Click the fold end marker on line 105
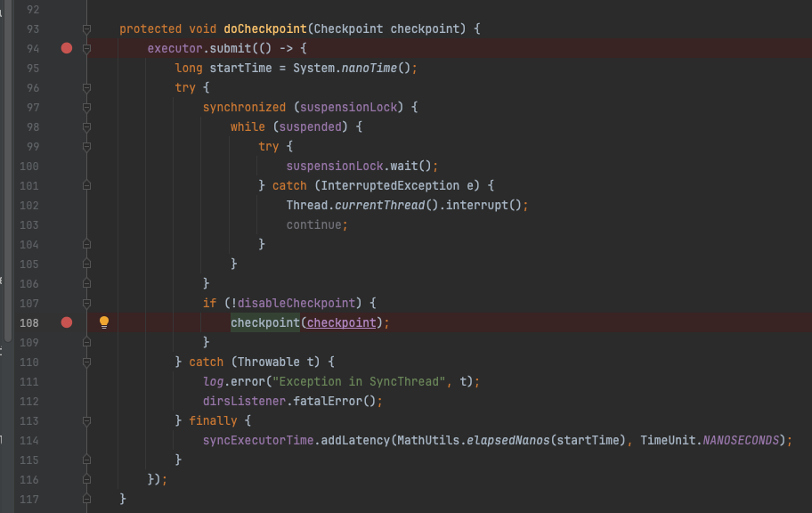The width and height of the screenshot is (812, 513). coord(87,264)
